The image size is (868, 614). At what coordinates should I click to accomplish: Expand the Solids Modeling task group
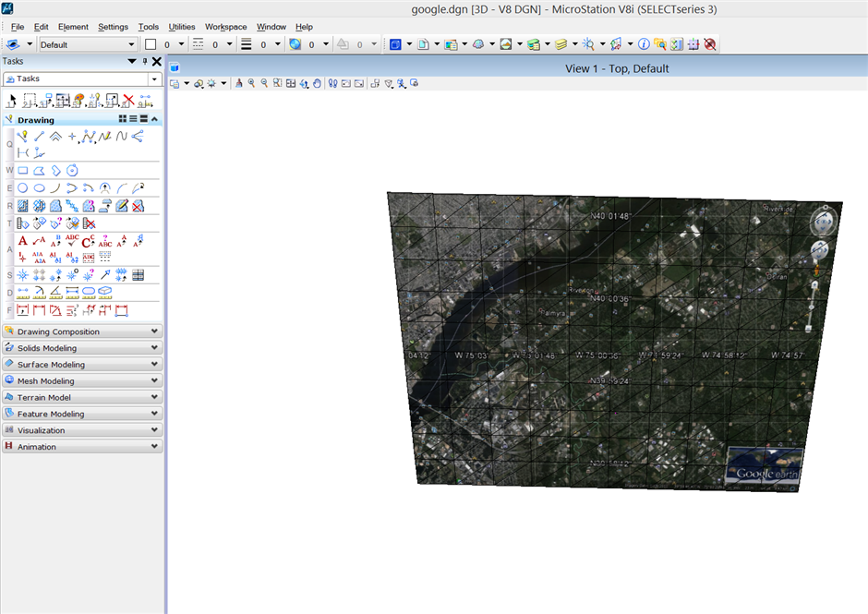(82, 348)
